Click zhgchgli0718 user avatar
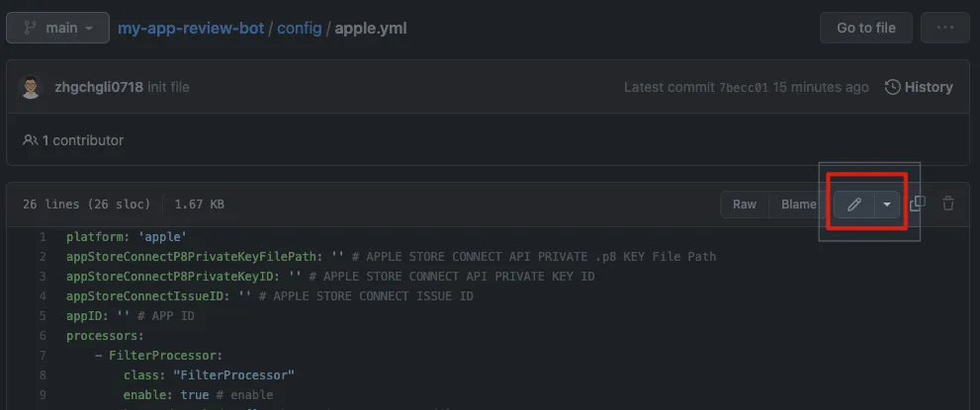This screenshot has height=410, width=980. pos(31,87)
